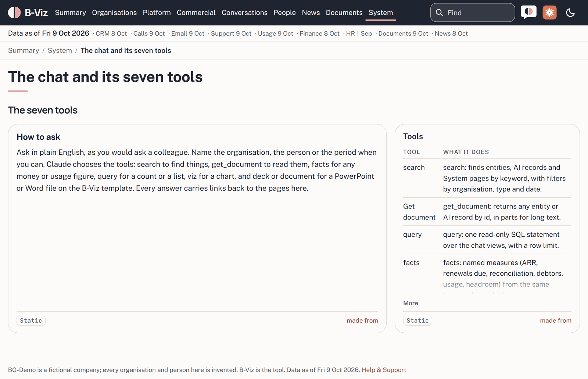Select the System nav tab

tap(381, 12)
